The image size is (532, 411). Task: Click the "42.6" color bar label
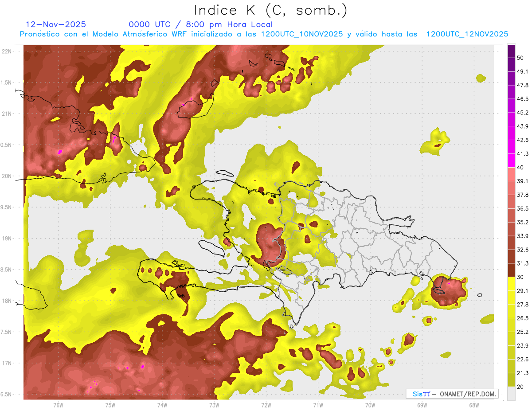click(523, 140)
